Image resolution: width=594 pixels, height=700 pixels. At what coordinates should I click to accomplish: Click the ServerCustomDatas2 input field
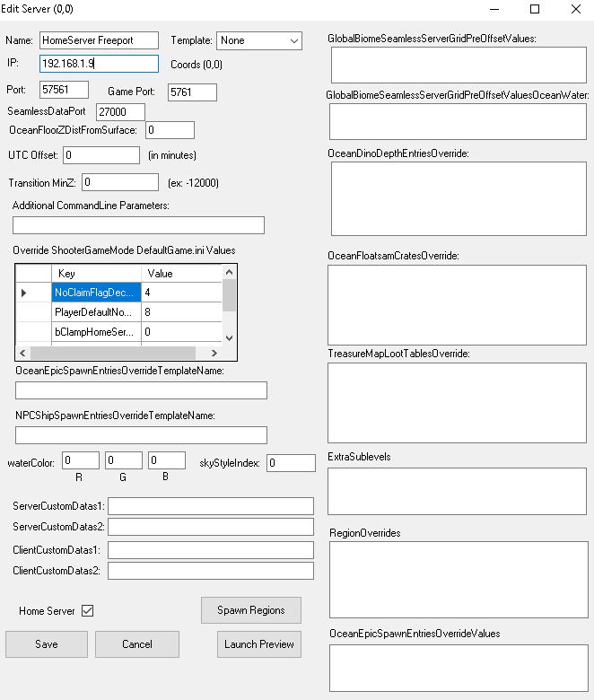tap(211, 527)
